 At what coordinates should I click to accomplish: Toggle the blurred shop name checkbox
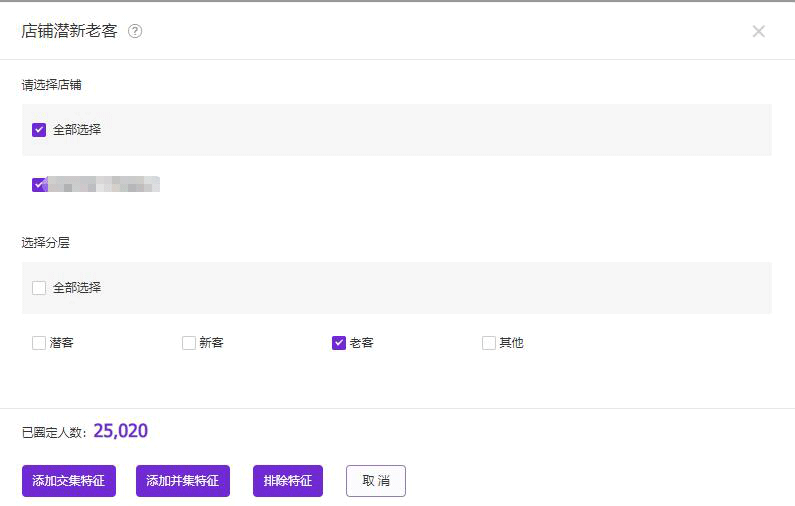39,184
